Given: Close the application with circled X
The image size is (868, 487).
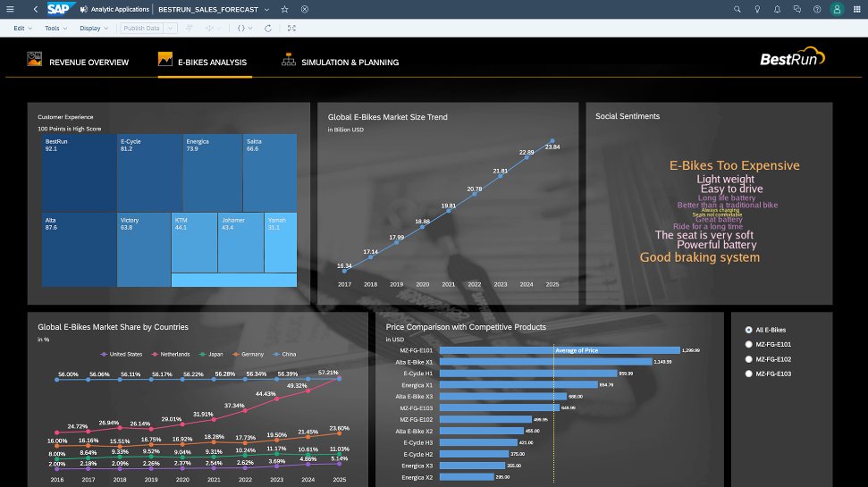Looking at the screenshot, I should (305, 10).
